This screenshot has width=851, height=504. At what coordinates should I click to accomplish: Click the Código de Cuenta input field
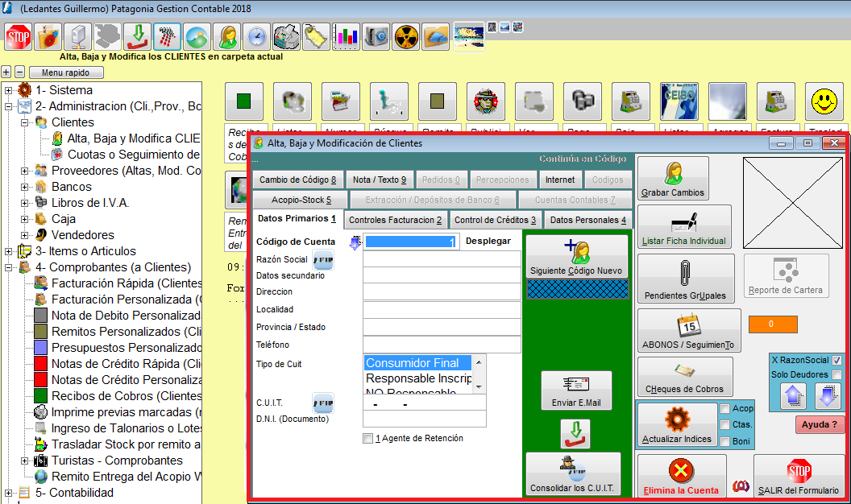coord(411,242)
